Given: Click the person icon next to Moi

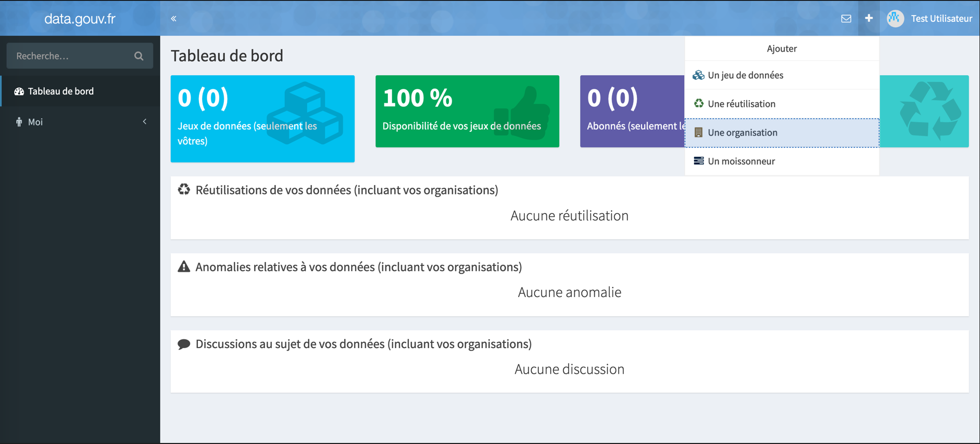Looking at the screenshot, I should coord(19,122).
